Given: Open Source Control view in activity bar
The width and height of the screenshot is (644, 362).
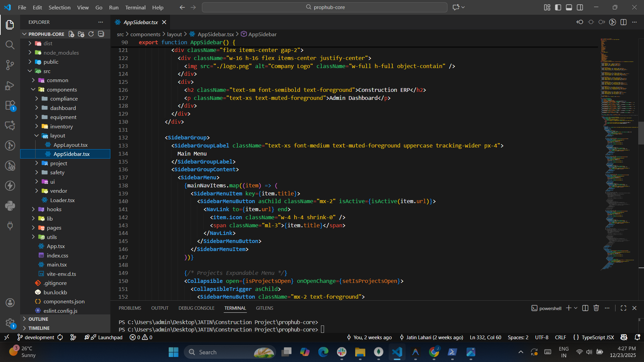Looking at the screenshot, I should [x=10, y=65].
